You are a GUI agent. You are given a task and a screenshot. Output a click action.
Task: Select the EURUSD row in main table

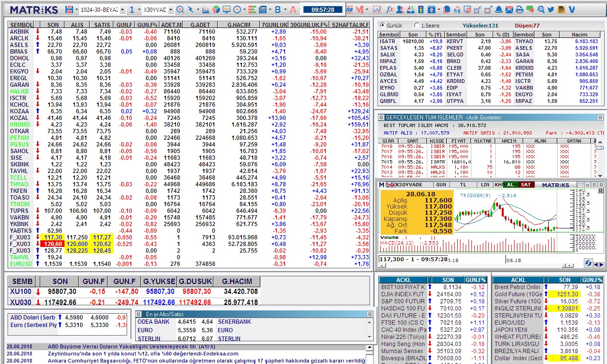click(x=189, y=264)
